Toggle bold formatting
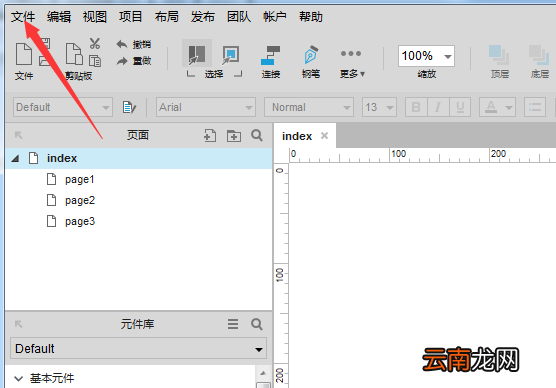556x388 pixels. click(x=416, y=107)
